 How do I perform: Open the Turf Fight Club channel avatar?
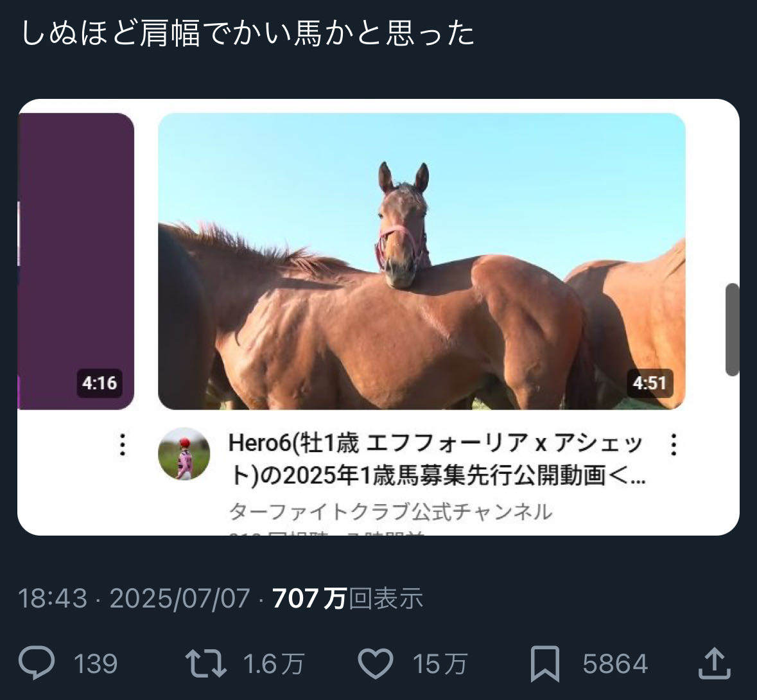[x=184, y=454]
